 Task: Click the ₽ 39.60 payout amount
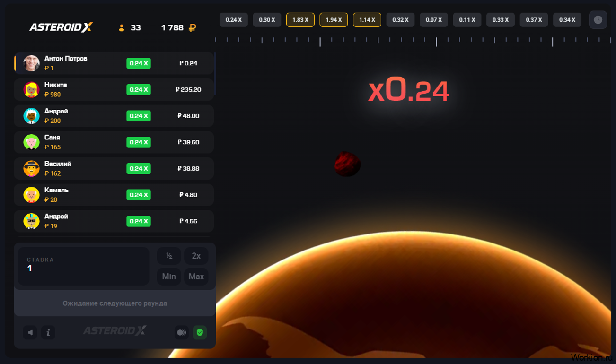tap(188, 142)
